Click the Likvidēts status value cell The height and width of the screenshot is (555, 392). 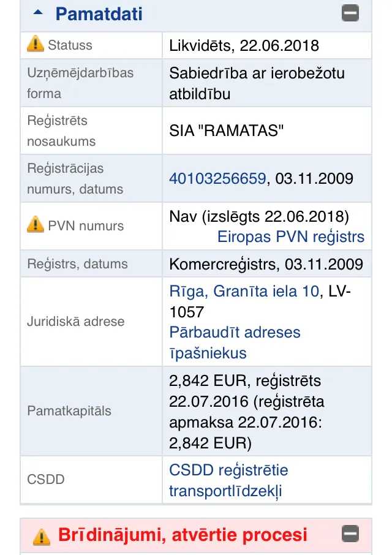pos(267,45)
